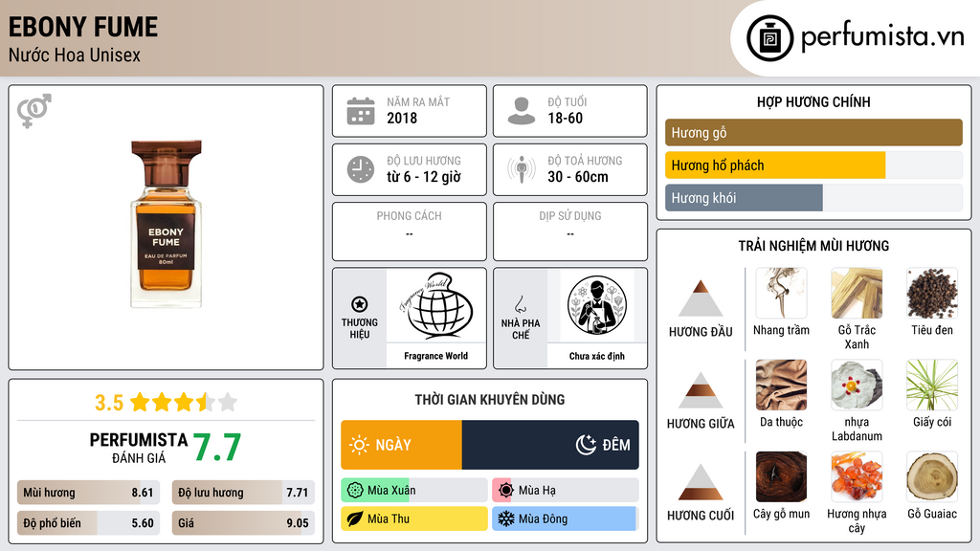Screen dimensions: 980x551
Task: Click the EBONY FUME title
Action: (x=83, y=28)
